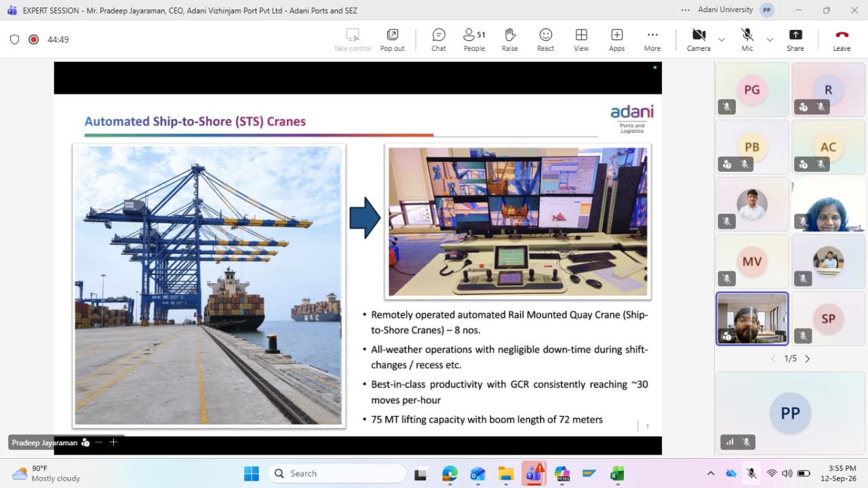Zoom out shared content with minus icon
Screen dimensions: 868x488
coord(98,442)
